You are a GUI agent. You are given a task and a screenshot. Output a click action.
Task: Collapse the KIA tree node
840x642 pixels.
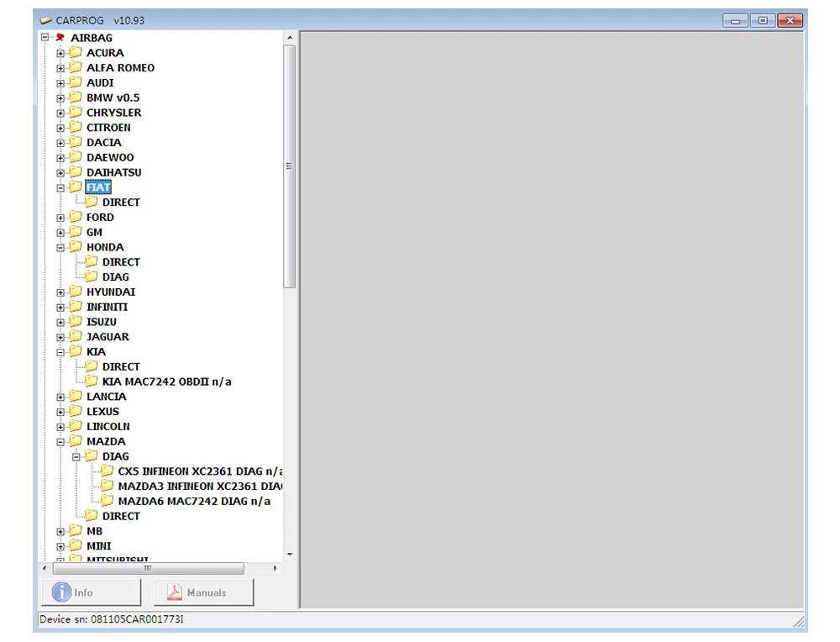click(x=60, y=352)
